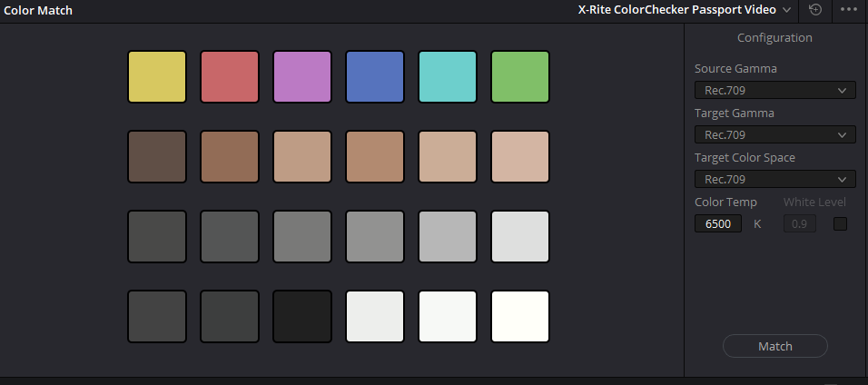This screenshot has height=385, width=868.
Task: Select the green color swatch
Action: coord(520,77)
